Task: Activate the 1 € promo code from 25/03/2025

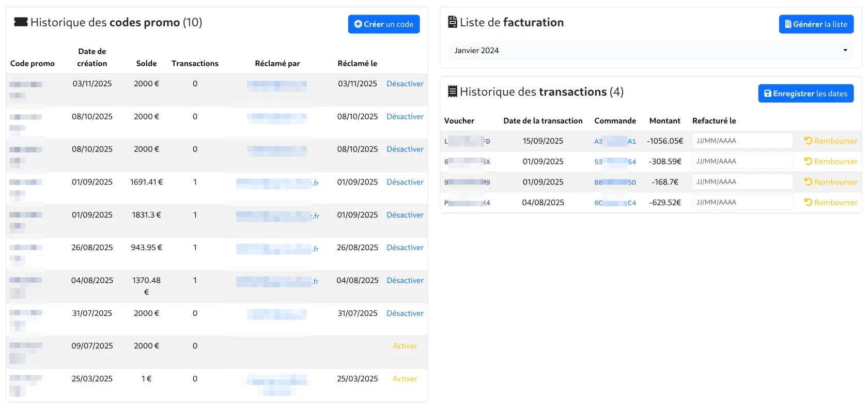Action: [405, 379]
